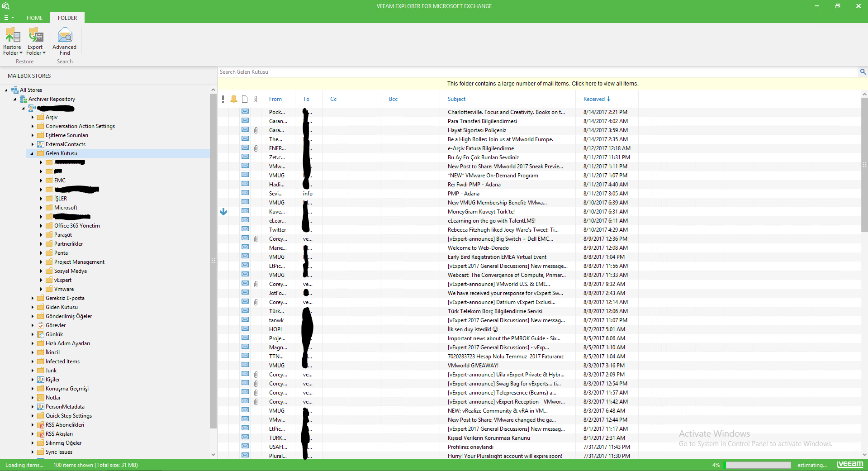Sort by reminder bell column icon

tap(234, 99)
